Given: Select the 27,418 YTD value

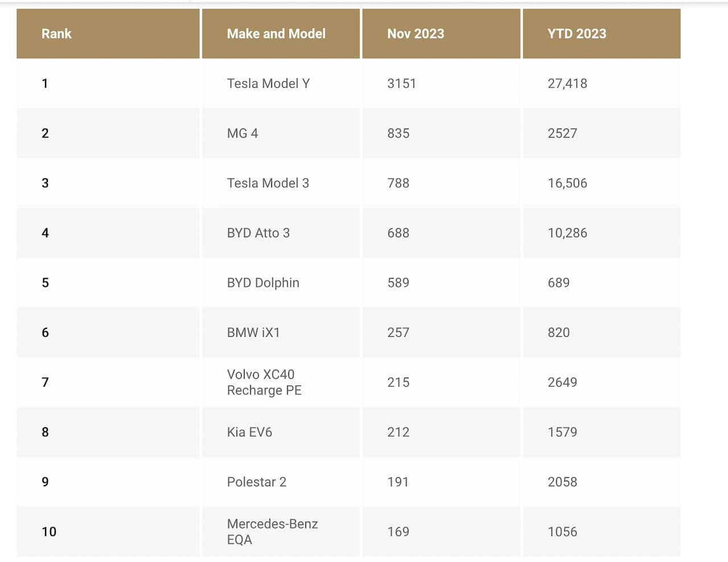Looking at the screenshot, I should [567, 84].
